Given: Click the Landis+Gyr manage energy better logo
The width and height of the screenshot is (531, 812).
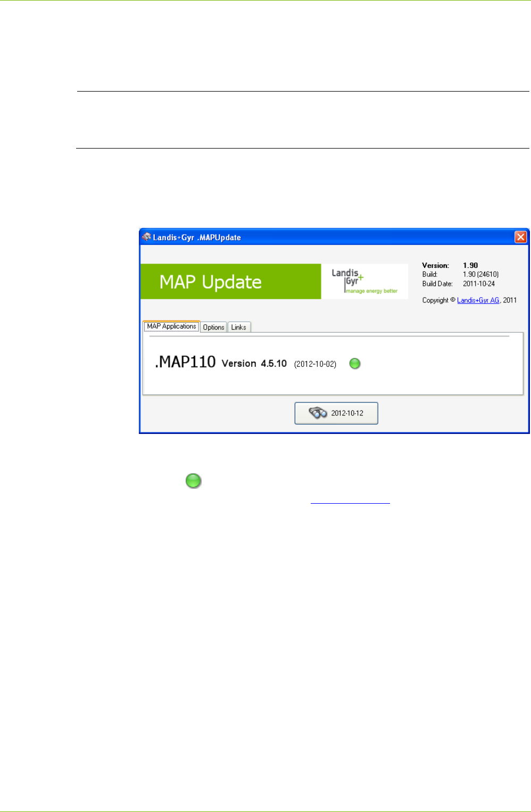Looking at the screenshot, I should click(x=364, y=281).
